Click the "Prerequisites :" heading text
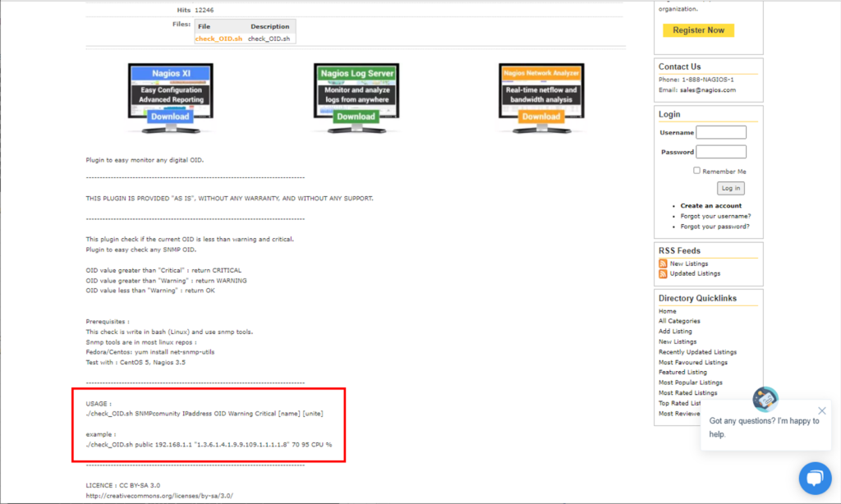Screen dimensions: 841x504 [x=108, y=322]
